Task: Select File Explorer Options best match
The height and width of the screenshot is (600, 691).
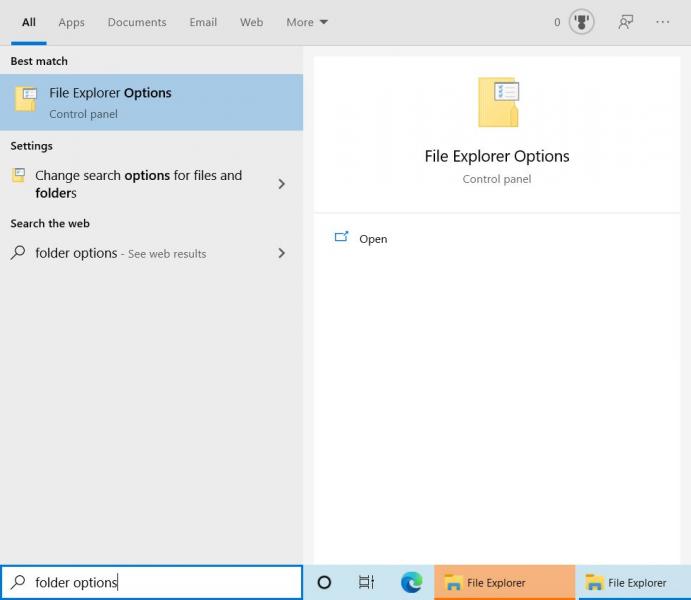Action: (x=150, y=102)
